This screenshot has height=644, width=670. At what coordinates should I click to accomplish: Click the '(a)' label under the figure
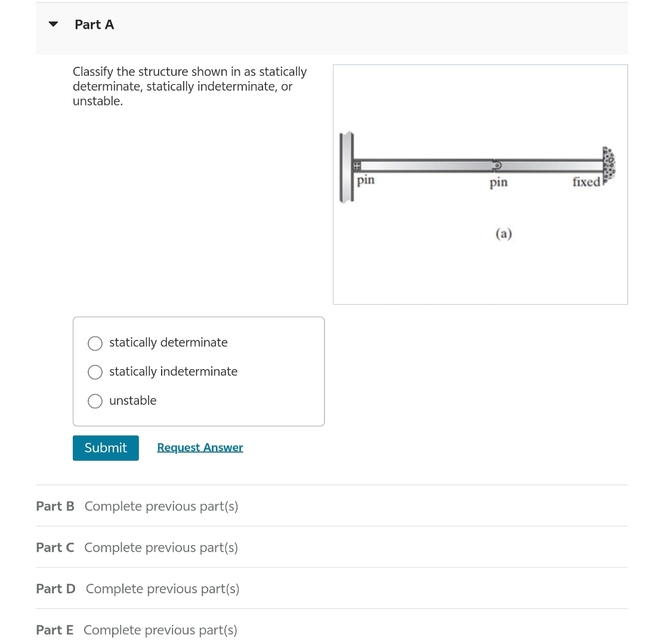[503, 234]
